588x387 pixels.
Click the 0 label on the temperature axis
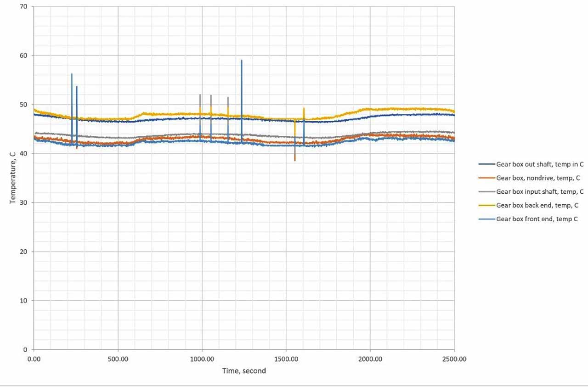pyautogui.click(x=26, y=349)
